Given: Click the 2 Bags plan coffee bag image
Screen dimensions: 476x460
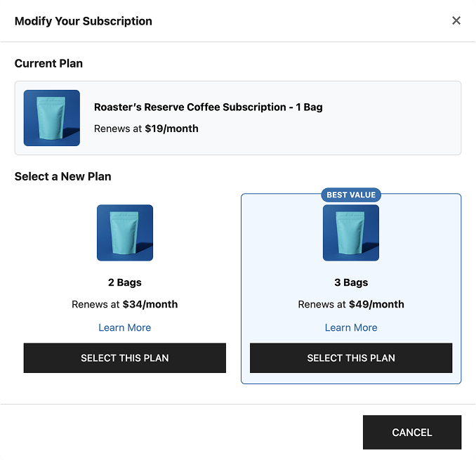Looking at the screenshot, I should (x=125, y=232).
